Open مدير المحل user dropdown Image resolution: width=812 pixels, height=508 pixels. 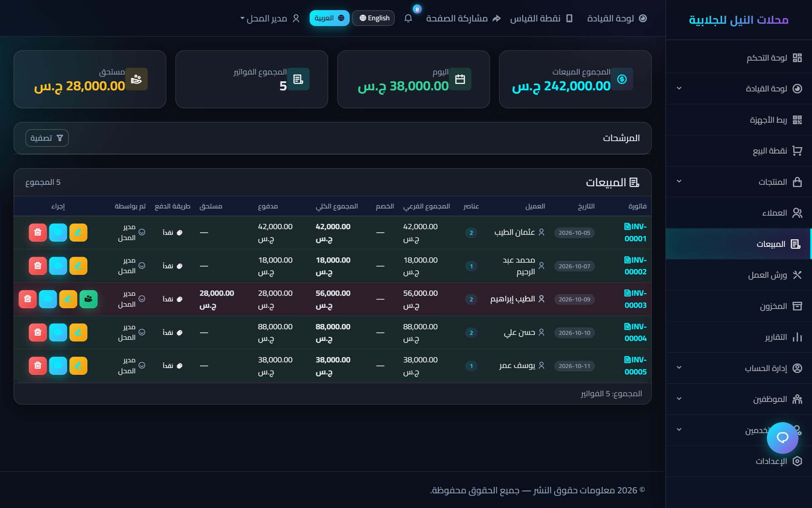pos(270,18)
